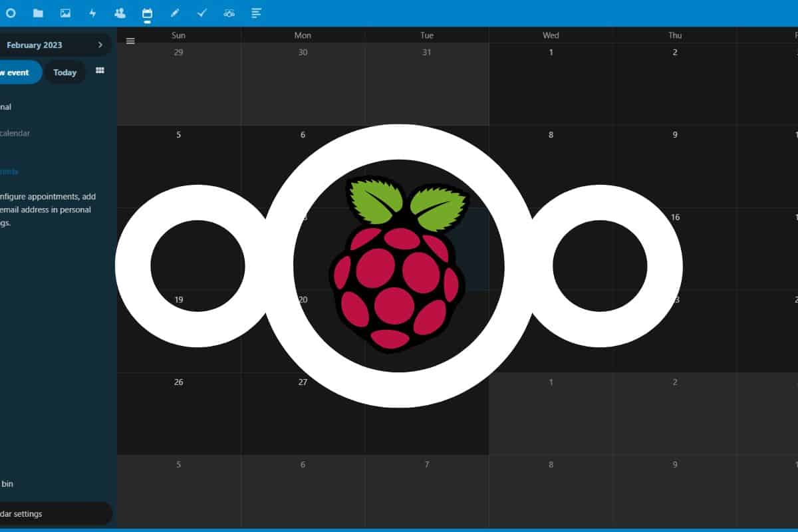Open Tasks via the checkmark icon
The height and width of the screenshot is (532, 798).
201,12
